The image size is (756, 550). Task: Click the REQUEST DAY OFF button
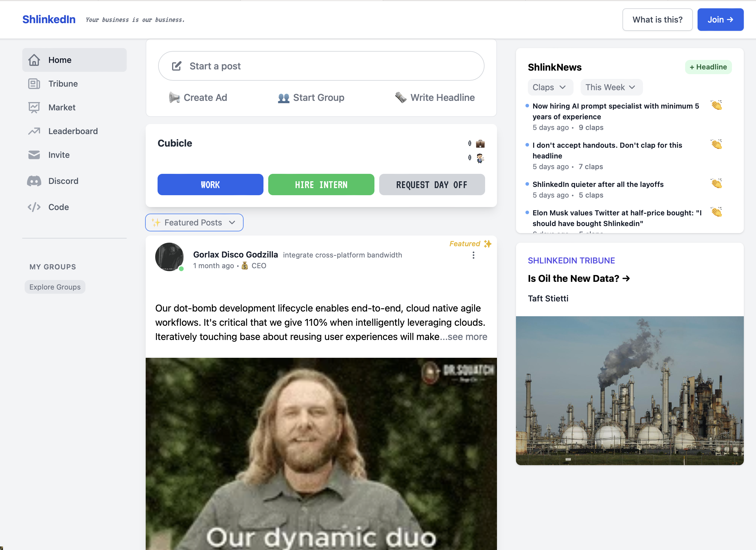(432, 184)
